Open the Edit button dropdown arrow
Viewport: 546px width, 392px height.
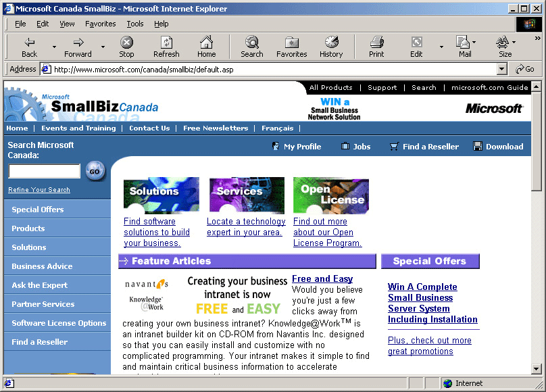tap(441, 47)
